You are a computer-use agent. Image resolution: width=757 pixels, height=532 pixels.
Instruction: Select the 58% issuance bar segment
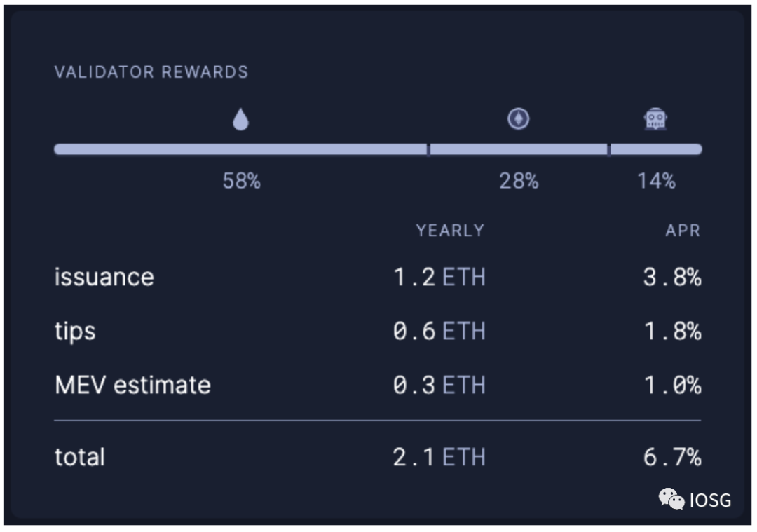240,149
